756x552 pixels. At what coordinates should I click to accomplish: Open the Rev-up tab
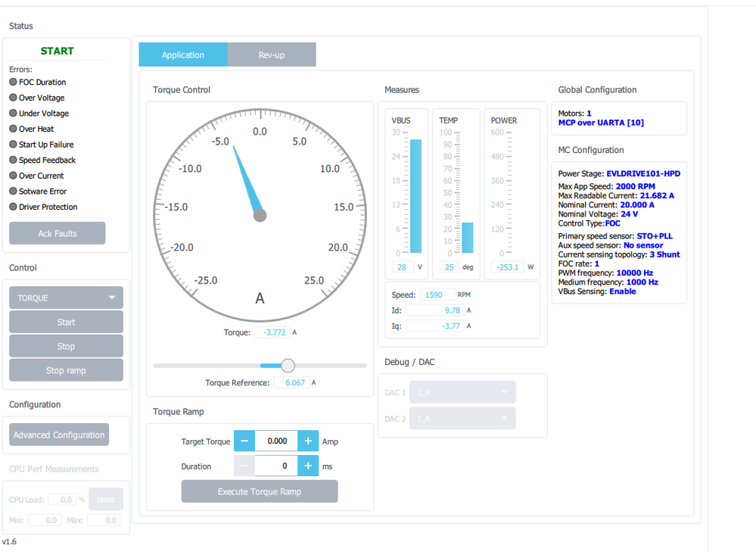tap(272, 55)
